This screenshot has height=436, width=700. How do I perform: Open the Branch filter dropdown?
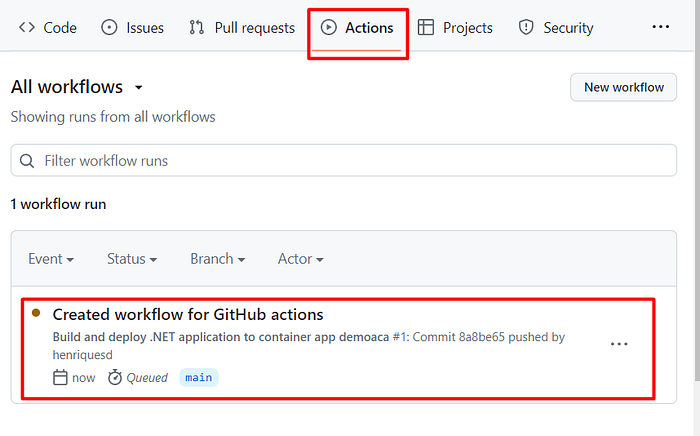click(217, 259)
